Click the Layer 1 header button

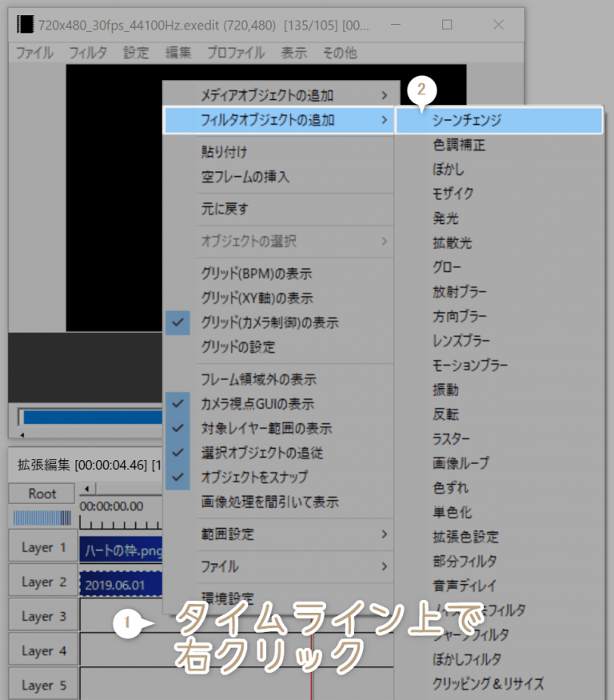[43, 547]
